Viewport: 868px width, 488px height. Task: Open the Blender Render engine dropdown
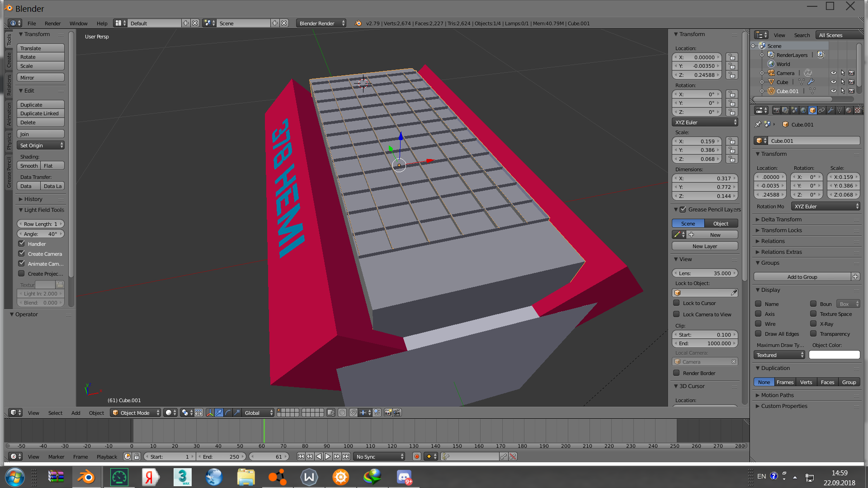point(321,23)
